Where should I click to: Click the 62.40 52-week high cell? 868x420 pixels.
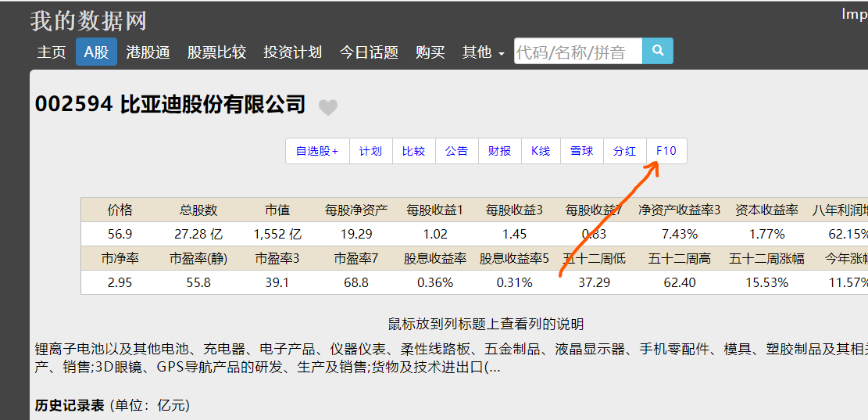[x=679, y=282]
